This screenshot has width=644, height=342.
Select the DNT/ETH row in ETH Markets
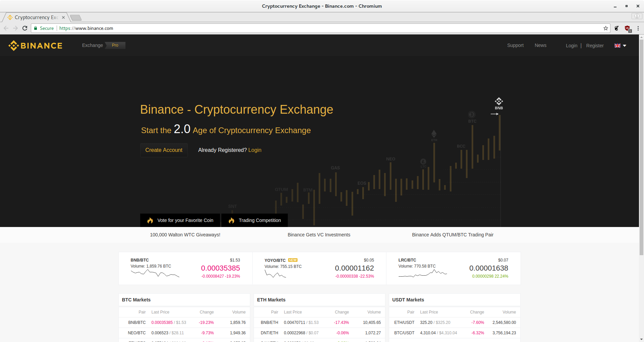click(x=319, y=333)
